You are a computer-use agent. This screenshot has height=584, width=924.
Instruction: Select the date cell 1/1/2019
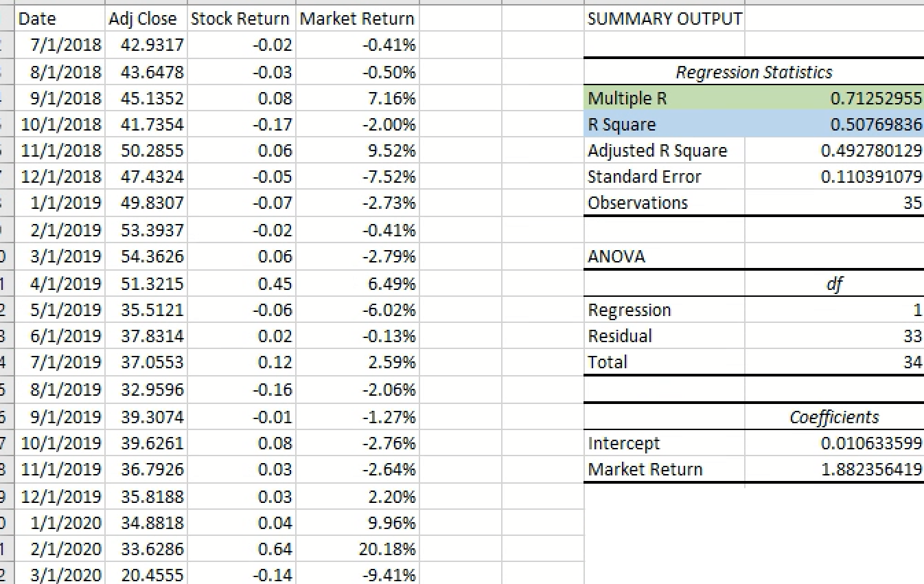click(x=60, y=203)
